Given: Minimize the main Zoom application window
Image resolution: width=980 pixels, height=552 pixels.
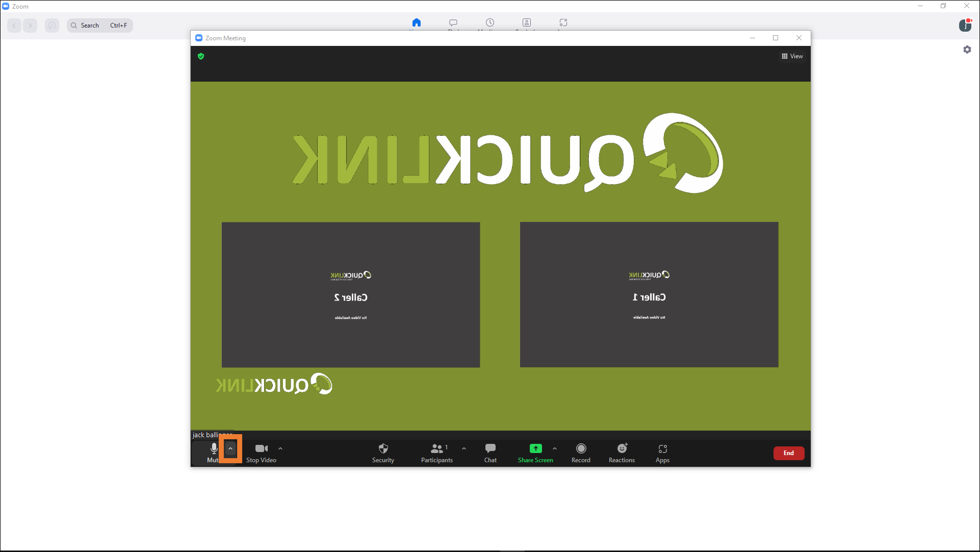Looking at the screenshot, I should [x=920, y=6].
